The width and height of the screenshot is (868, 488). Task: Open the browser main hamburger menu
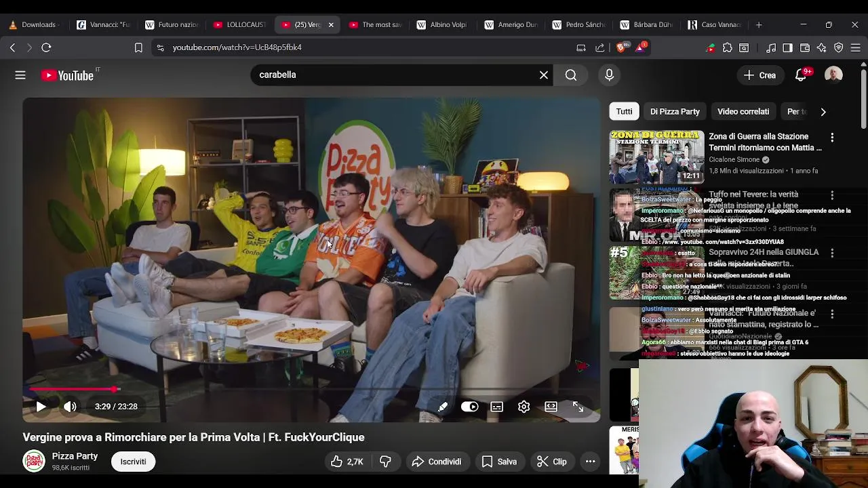click(856, 47)
